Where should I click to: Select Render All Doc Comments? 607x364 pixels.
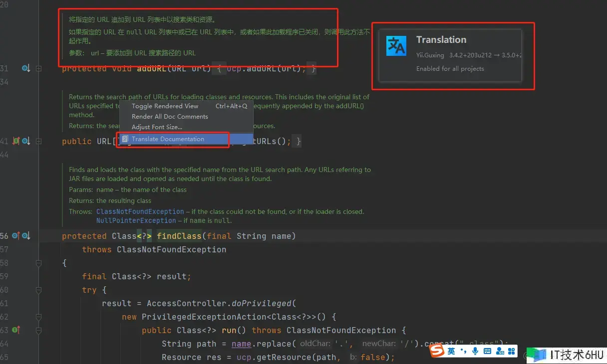[170, 116]
